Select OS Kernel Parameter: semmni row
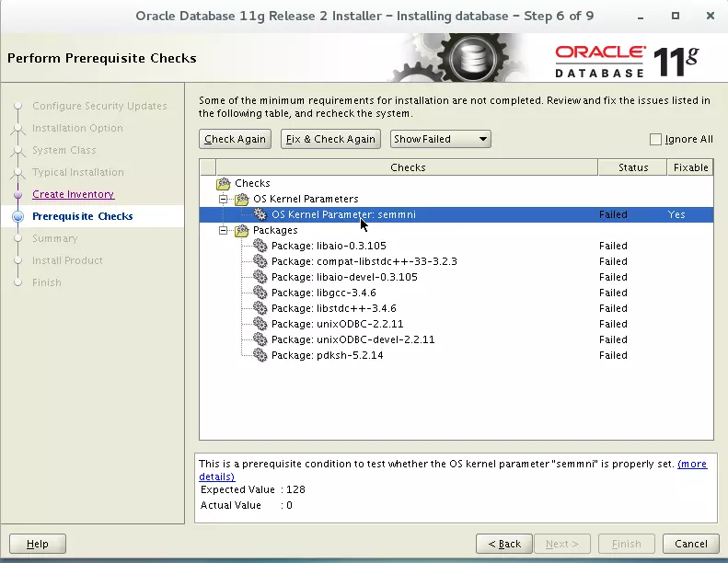Image resolution: width=728 pixels, height=563 pixels. [x=456, y=214]
